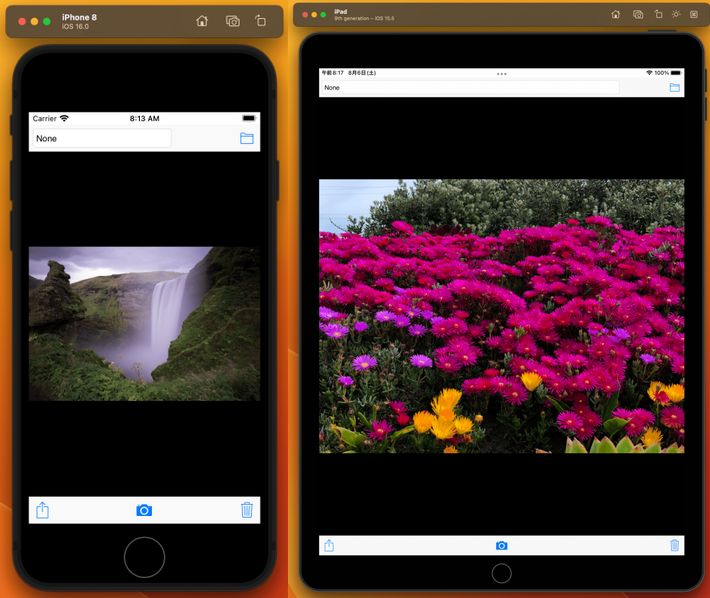Tap the share icon on the iPhone
The image size is (710, 598).
[x=43, y=510]
